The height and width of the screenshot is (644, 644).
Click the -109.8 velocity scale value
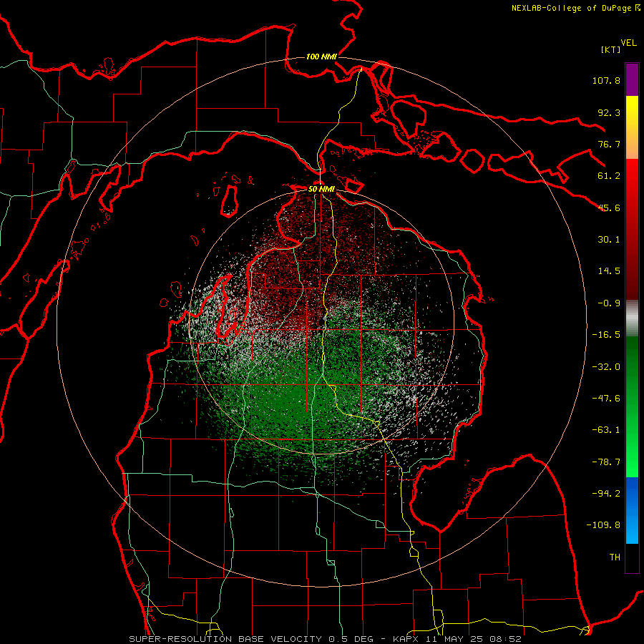603,525
